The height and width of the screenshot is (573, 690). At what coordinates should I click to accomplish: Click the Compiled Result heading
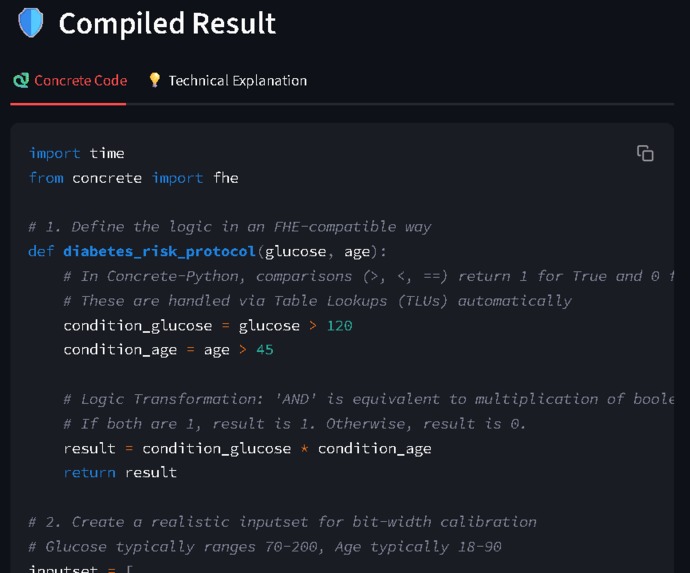167,23
